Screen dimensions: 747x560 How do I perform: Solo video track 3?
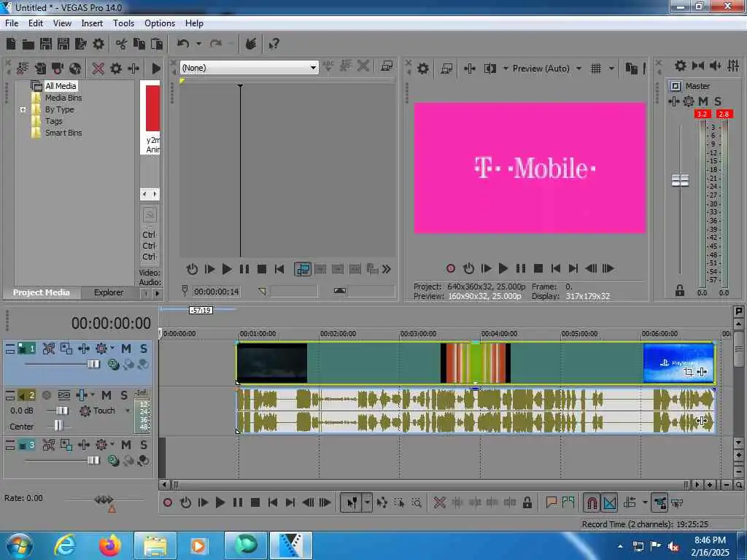pyautogui.click(x=144, y=446)
